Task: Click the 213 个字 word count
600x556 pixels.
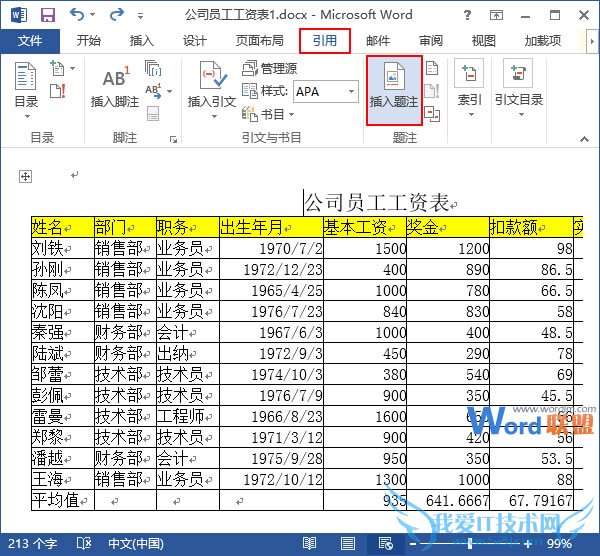Action: pos(33,543)
